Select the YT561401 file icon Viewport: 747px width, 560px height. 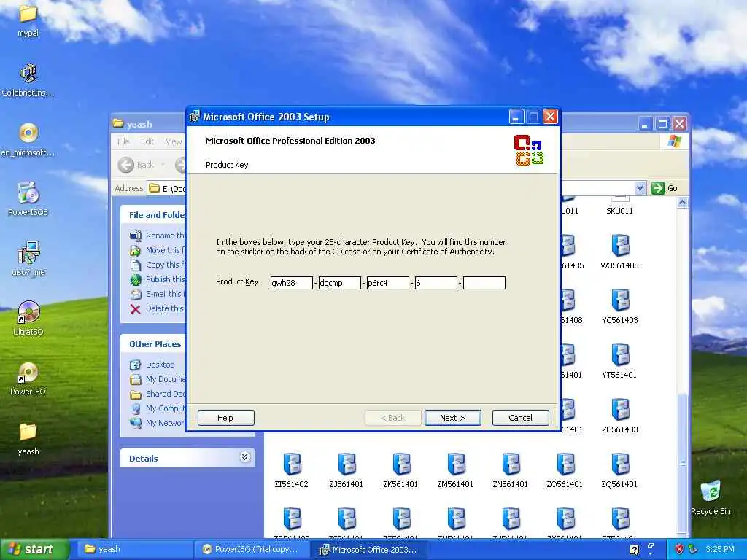point(620,355)
